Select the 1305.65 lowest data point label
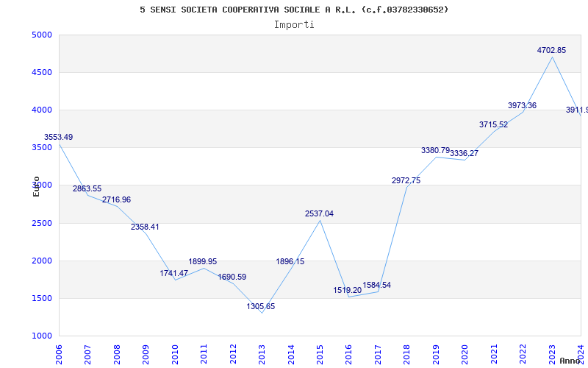Screen dimensions: 588x368 pyautogui.click(x=261, y=306)
